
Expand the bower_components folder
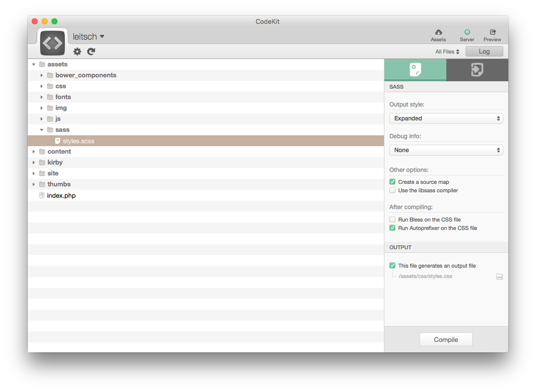pyautogui.click(x=42, y=75)
